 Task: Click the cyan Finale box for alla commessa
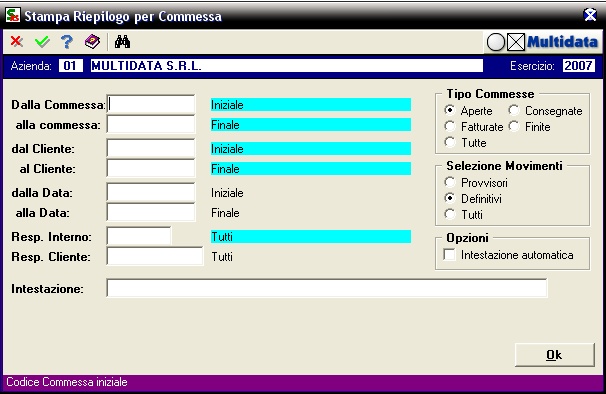point(310,125)
